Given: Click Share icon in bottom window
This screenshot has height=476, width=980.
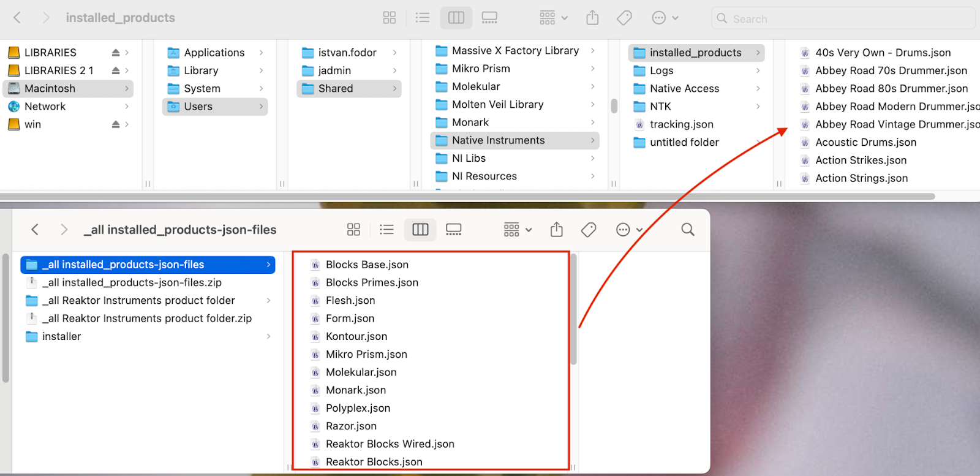Looking at the screenshot, I should point(556,230).
